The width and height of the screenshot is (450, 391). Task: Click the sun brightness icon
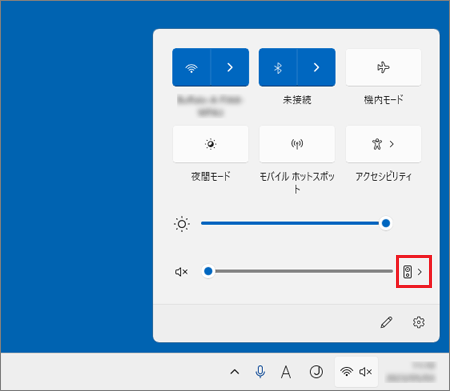pyautogui.click(x=182, y=224)
